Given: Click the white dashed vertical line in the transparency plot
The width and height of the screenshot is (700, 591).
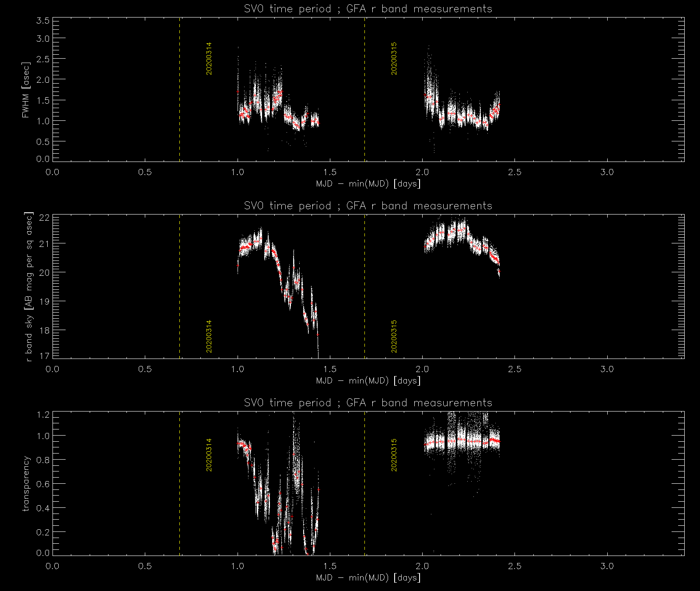Looking at the screenshot, I should point(364,484).
